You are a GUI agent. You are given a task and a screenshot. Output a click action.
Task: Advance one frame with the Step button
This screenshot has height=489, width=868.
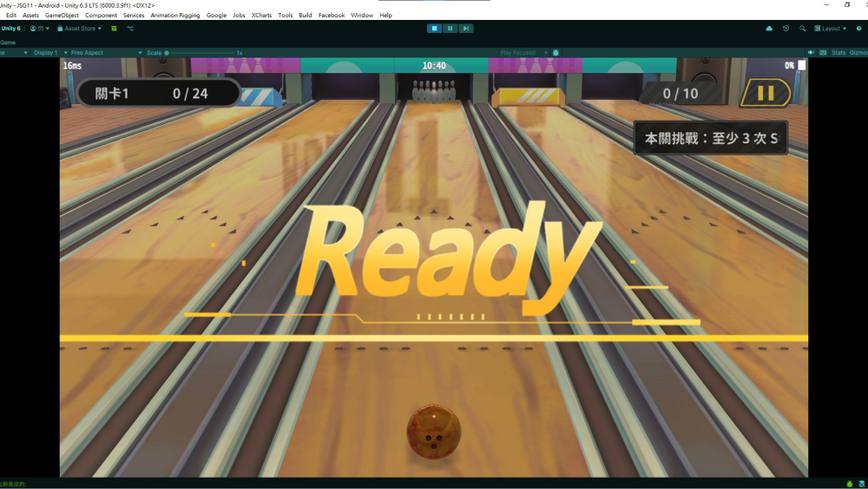coord(466,29)
